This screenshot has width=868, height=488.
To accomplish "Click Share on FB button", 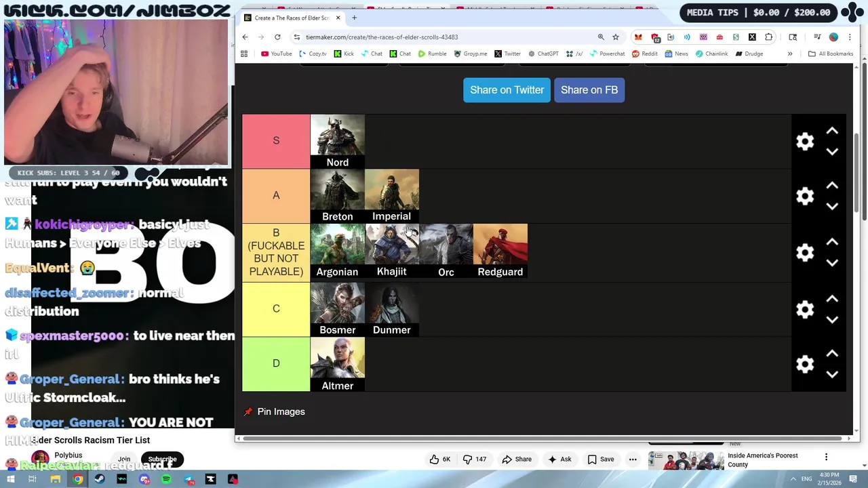I will pyautogui.click(x=589, y=90).
